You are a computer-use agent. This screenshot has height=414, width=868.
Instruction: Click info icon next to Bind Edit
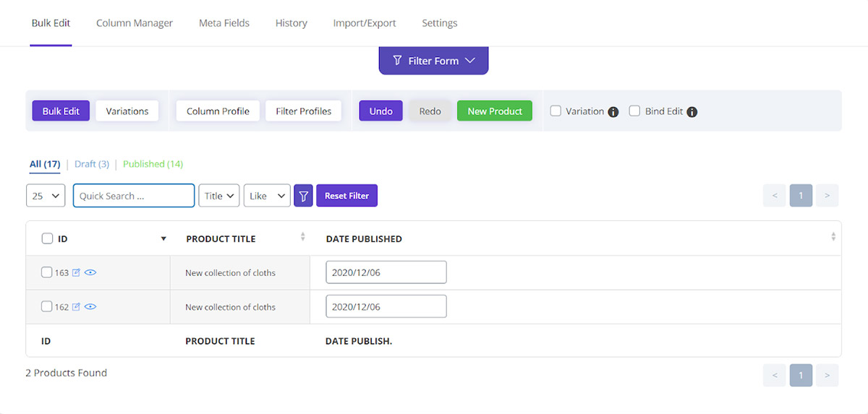tap(692, 112)
